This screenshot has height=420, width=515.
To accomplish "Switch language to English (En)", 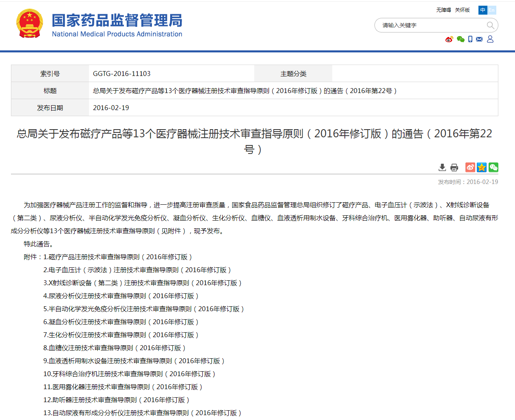I will [492, 10].
